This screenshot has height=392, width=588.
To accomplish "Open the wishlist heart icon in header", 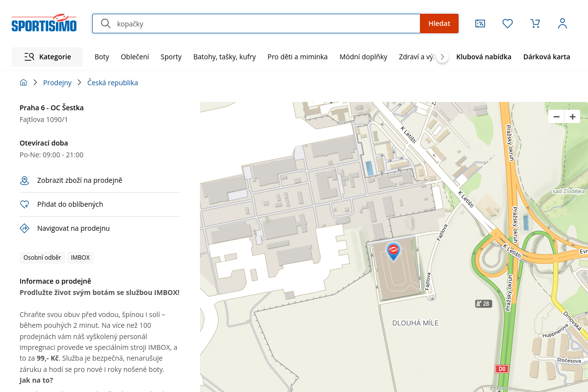I will (508, 24).
